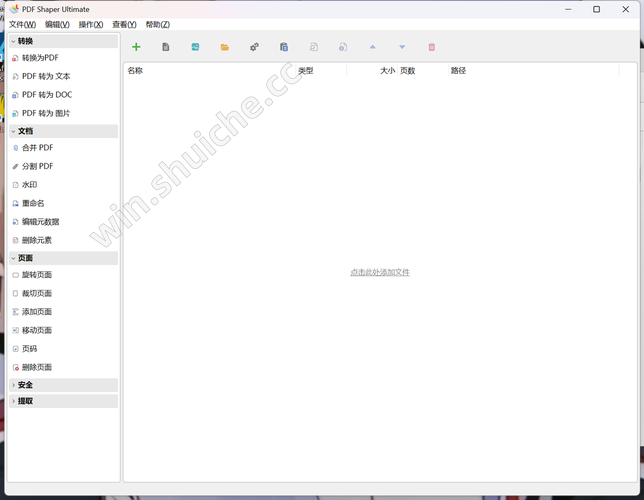The image size is (644, 500).
Task: Click the 点击此处添加文件 link
Action: pos(380,272)
